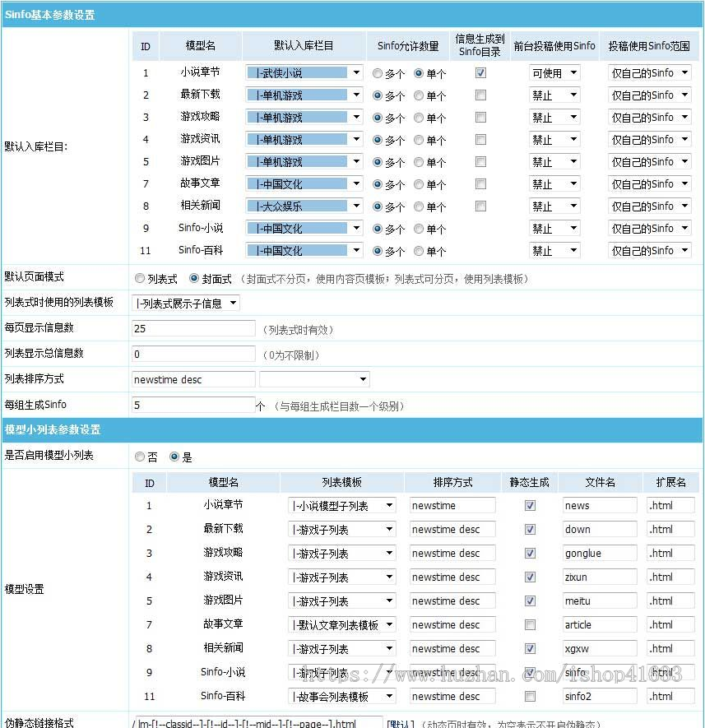Uncheck 信息生成到Sinfo目录 checkbox for 小说章节

pos(480,73)
